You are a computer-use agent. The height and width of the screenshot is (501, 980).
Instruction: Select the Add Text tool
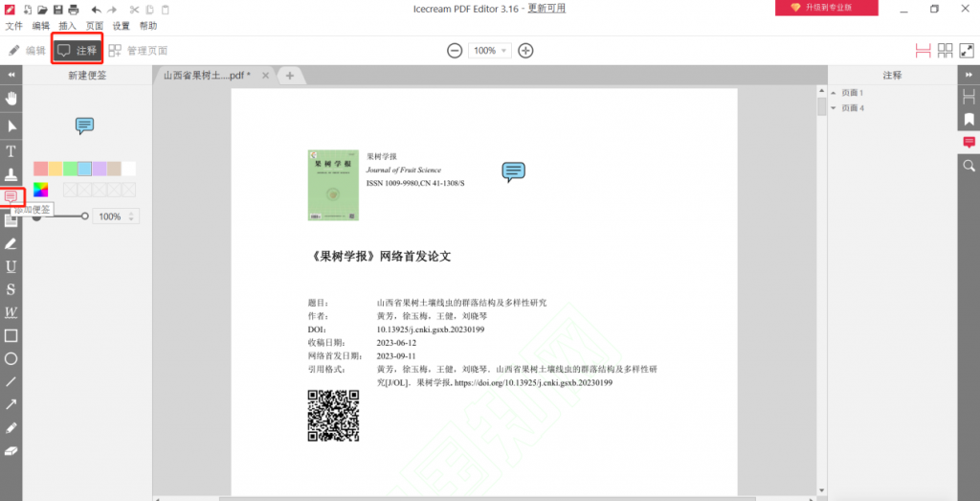coord(11,150)
